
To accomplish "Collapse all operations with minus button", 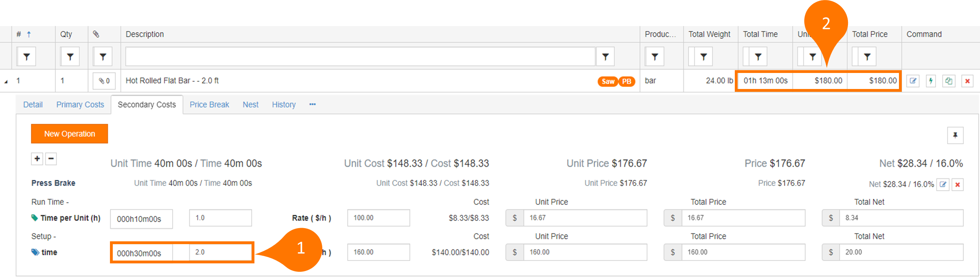I will tap(51, 159).
